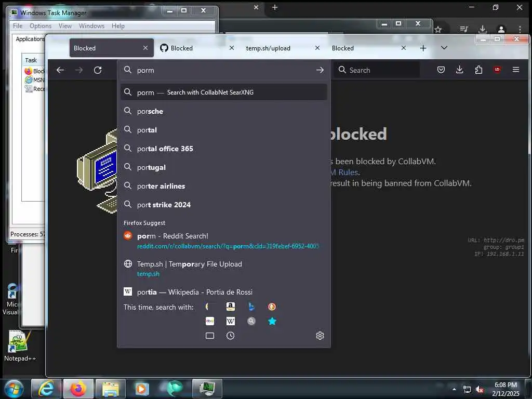Search in bookmarks via the star icon

[x=272, y=321]
